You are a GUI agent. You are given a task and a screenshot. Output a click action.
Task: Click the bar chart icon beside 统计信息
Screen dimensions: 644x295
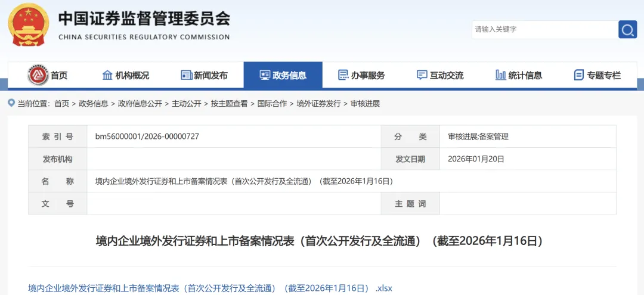(x=501, y=75)
